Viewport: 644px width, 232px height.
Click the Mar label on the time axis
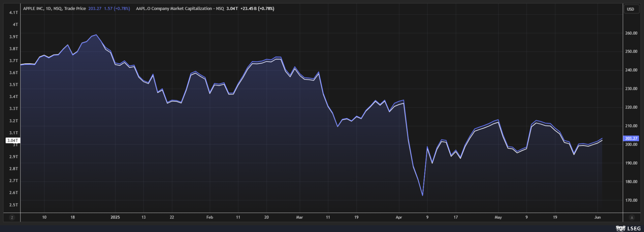[300, 217]
